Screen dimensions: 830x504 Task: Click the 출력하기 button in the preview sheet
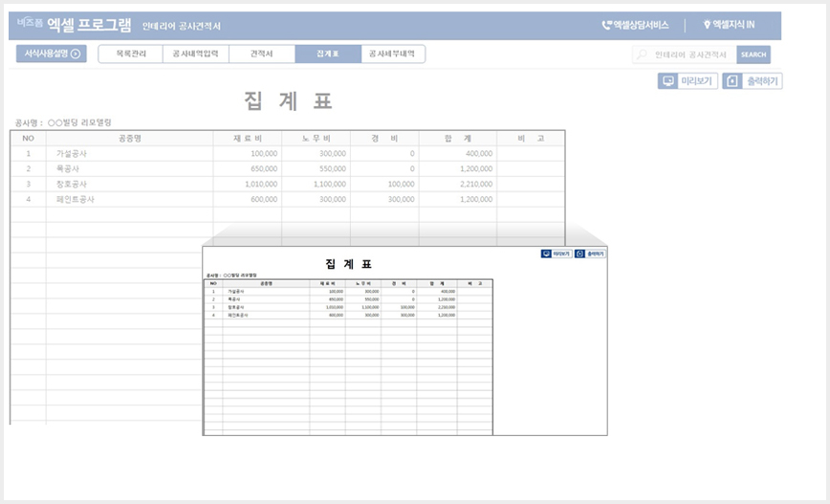(590, 254)
